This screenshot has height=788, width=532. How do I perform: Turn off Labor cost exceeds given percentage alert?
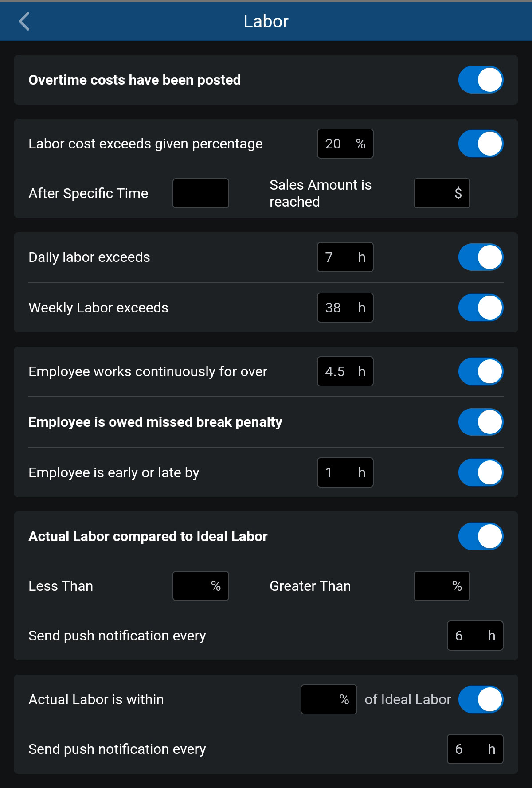[x=481, y=143]
